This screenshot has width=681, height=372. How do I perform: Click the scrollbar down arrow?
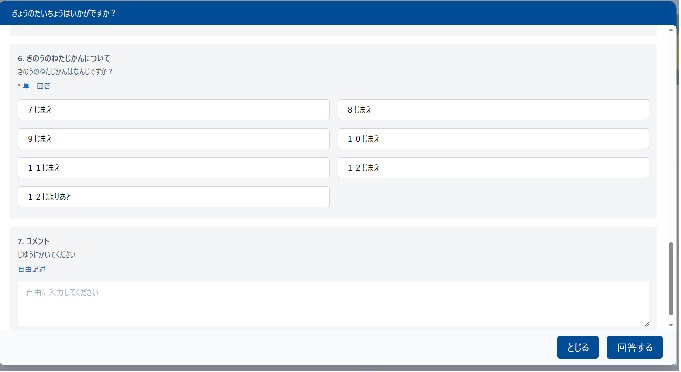[x=671, y=325]
